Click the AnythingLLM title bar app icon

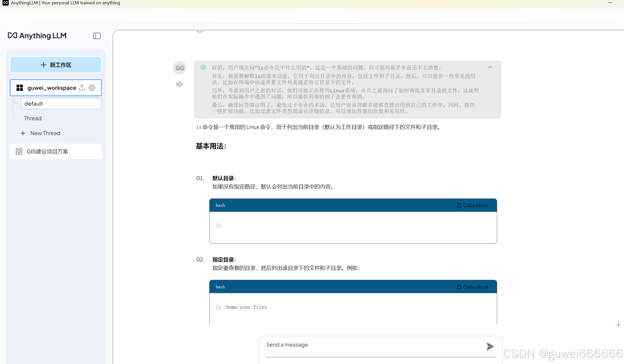[x=5, y=3]
